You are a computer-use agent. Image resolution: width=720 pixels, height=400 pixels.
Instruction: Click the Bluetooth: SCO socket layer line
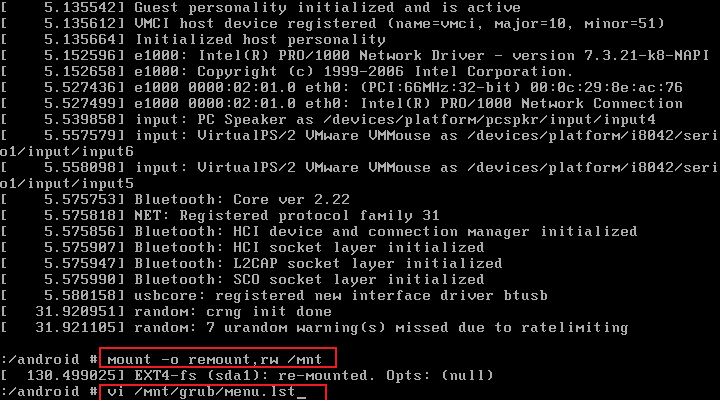242,280
